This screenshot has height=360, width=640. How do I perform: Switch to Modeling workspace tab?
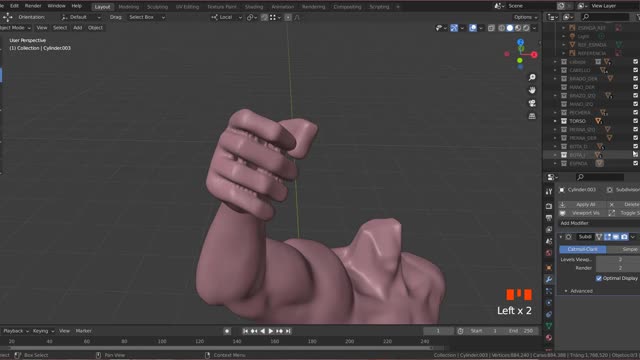click(128, 7)
